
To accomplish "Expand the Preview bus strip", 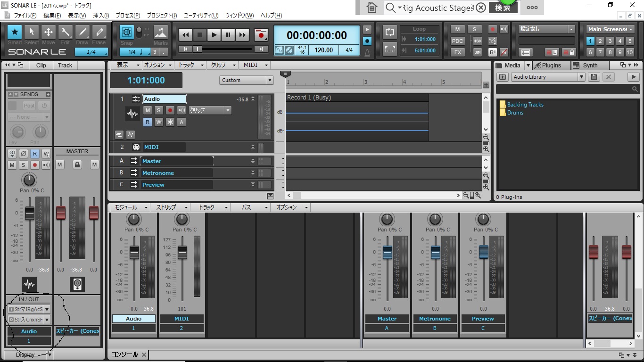I will (x=253, y=185).
